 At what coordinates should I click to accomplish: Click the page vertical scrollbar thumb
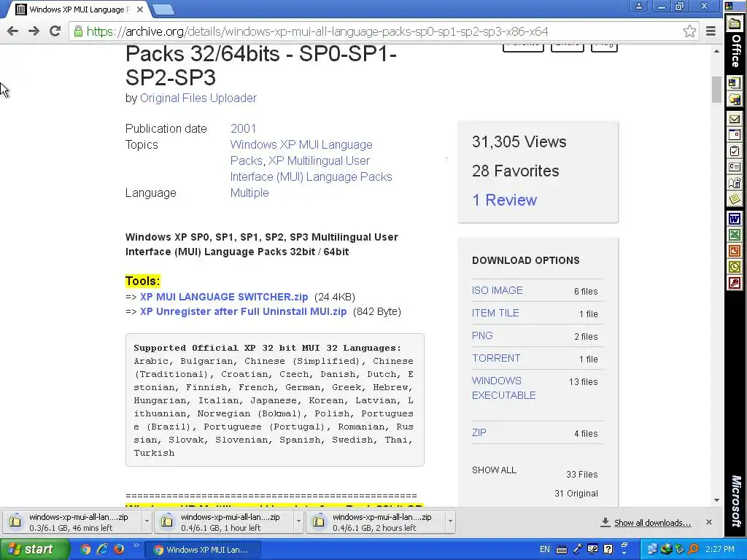click(716, 89)
